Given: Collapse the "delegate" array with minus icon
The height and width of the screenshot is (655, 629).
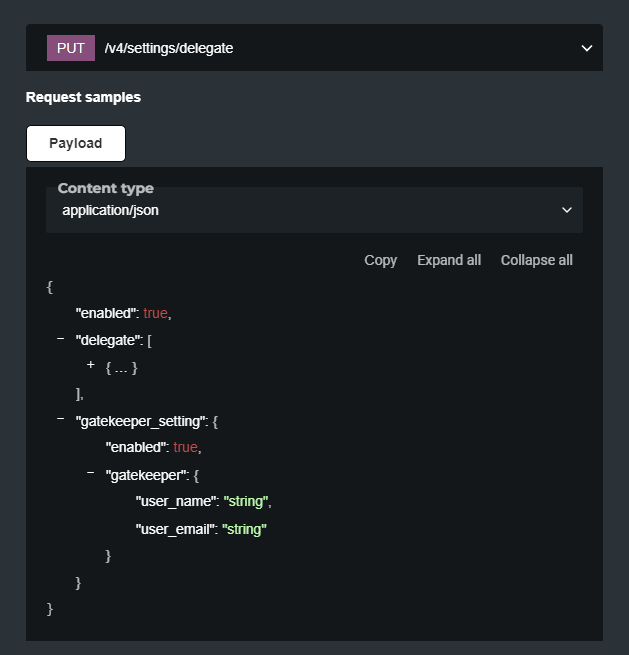Looking at the screenshot, I should pyautogui.click(x=61, y=339).
